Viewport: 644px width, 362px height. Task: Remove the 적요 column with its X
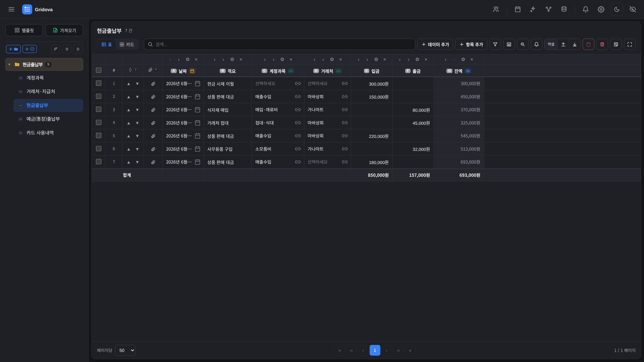pos(241,59)
